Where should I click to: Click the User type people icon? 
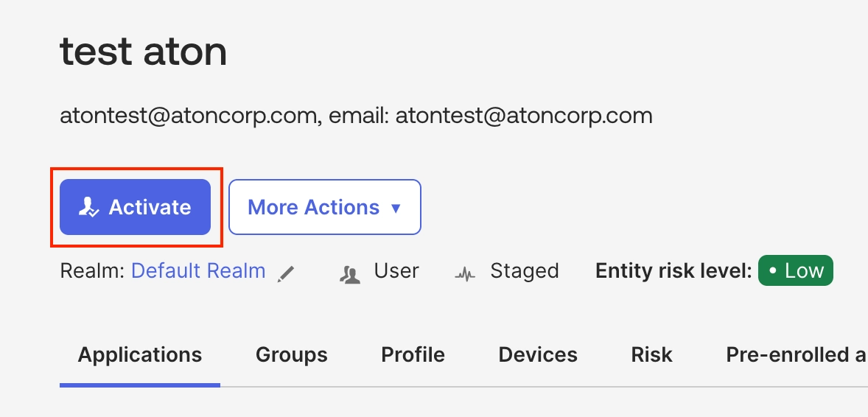(350, 273)
